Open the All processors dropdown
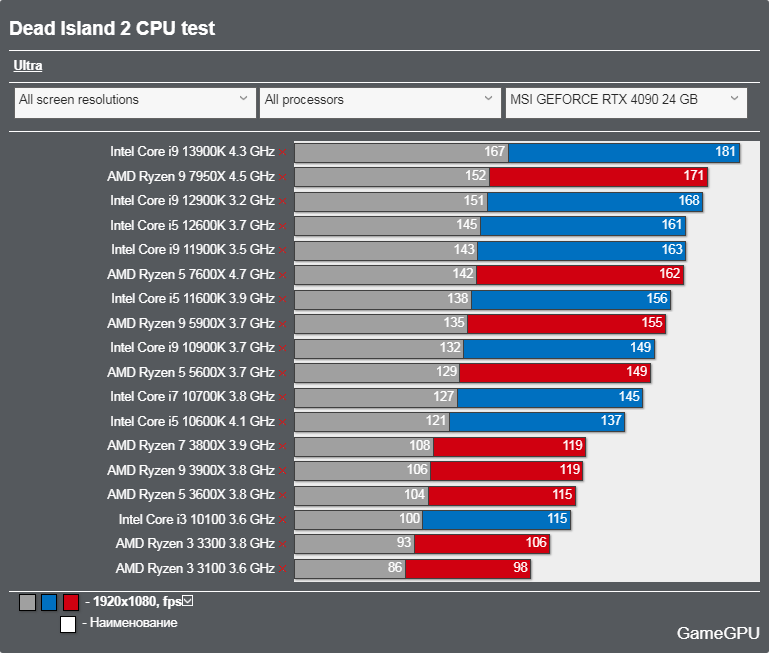 pos(380,103)
